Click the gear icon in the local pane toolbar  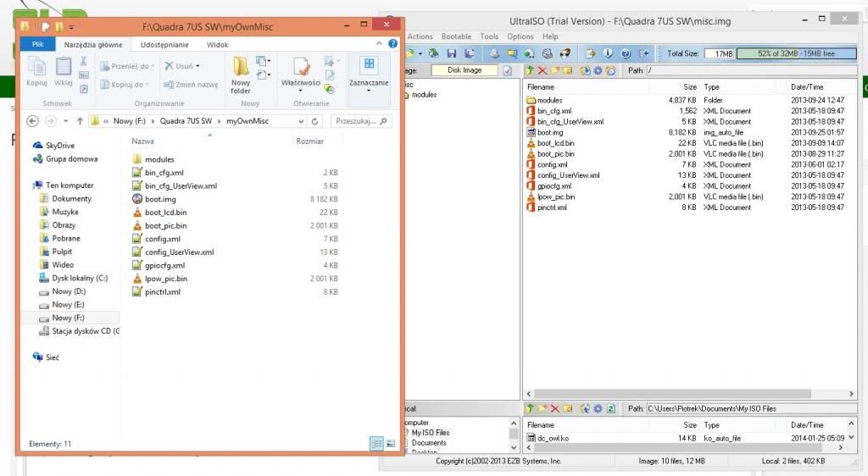[x=598, y=408]
